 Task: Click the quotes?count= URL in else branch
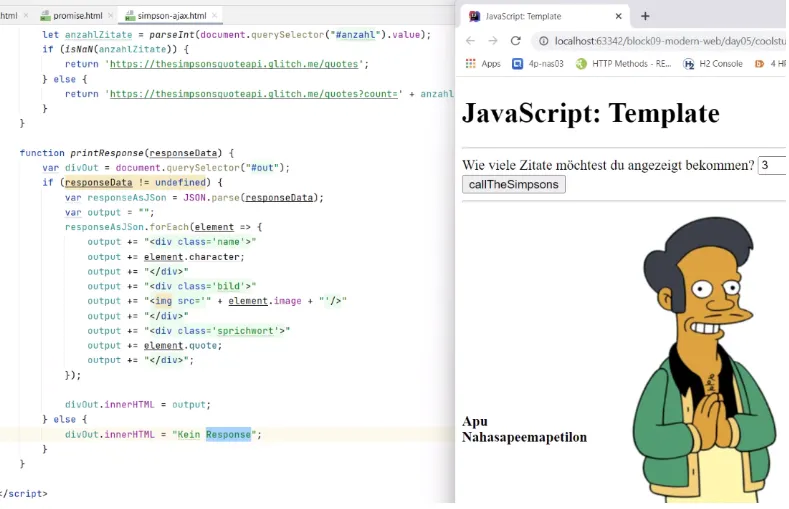click(254, 94)
